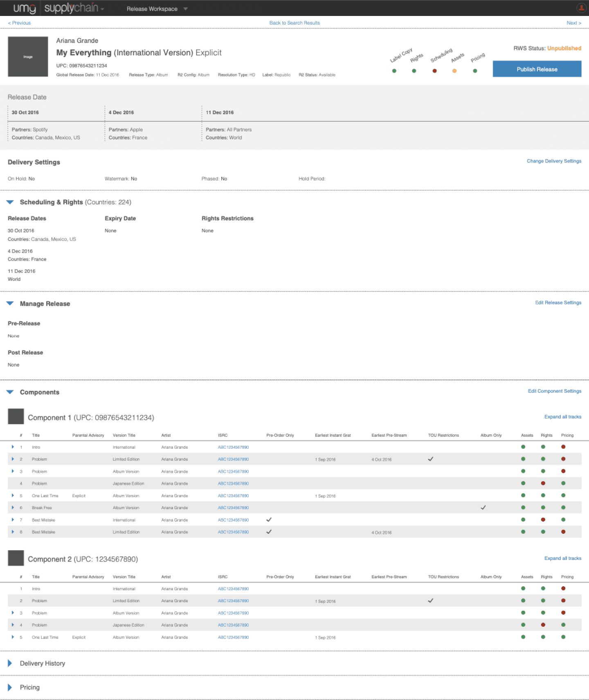Click Pricing dot for Component 1 track 3
The height and width of the screenshot is (700, 589).
563,471
